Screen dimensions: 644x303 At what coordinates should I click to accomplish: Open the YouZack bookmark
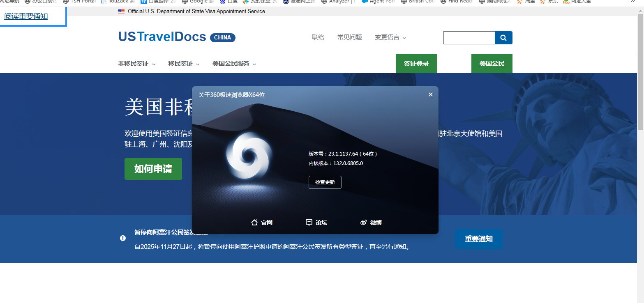coord(118,2)
